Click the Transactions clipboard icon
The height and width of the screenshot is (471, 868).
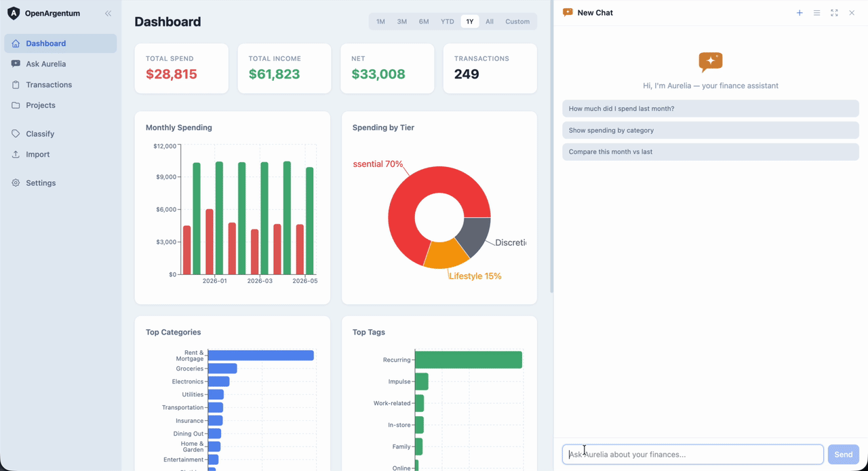(16, 85)
